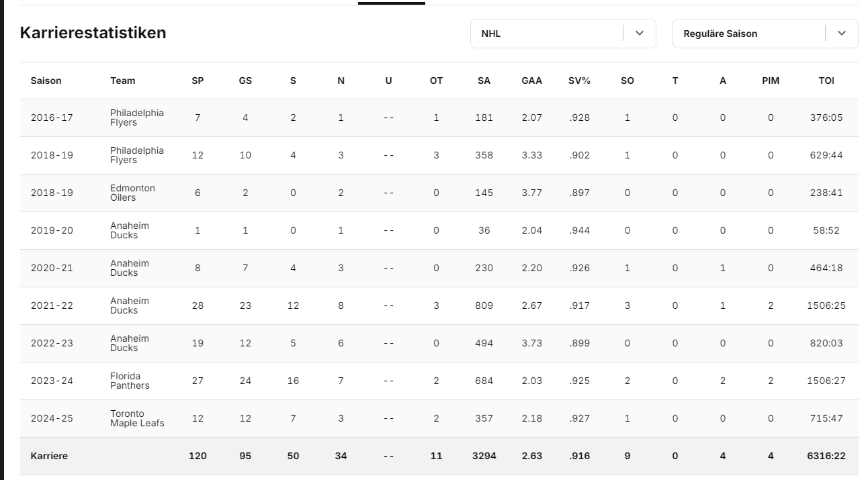Click the SV% column header

579,81
